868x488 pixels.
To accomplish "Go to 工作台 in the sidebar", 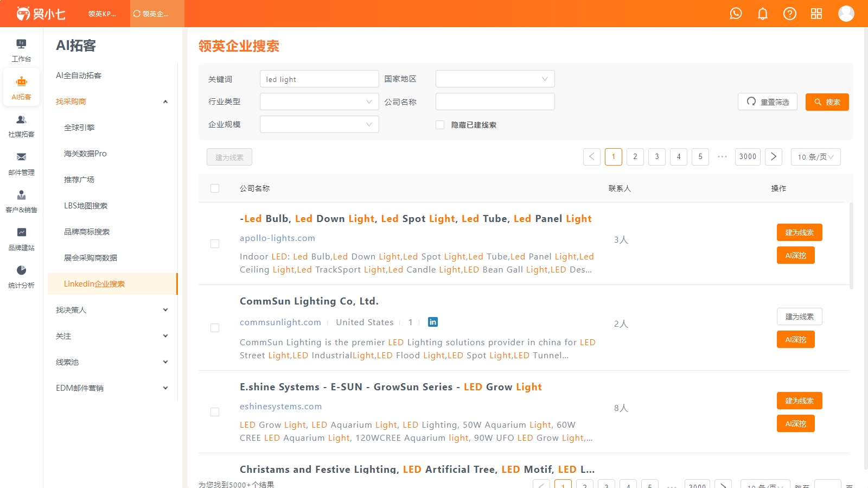I will coord(21,50).
